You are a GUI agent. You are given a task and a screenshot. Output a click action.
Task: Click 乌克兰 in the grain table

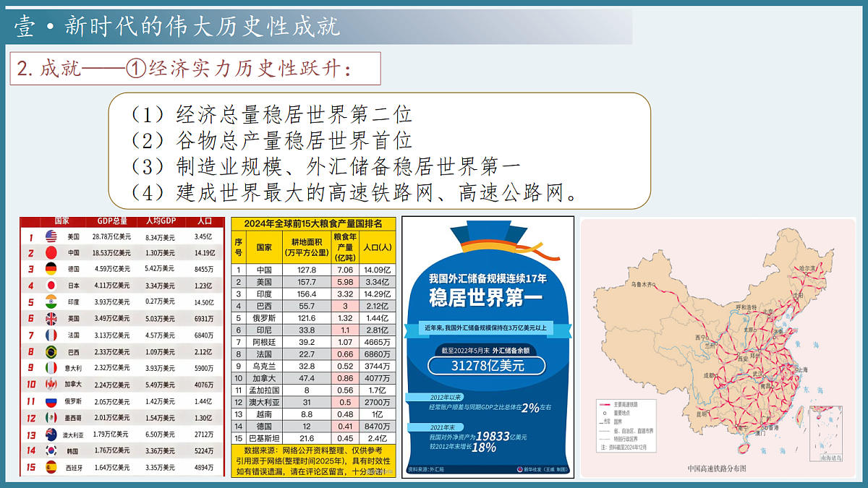[264, 366]
